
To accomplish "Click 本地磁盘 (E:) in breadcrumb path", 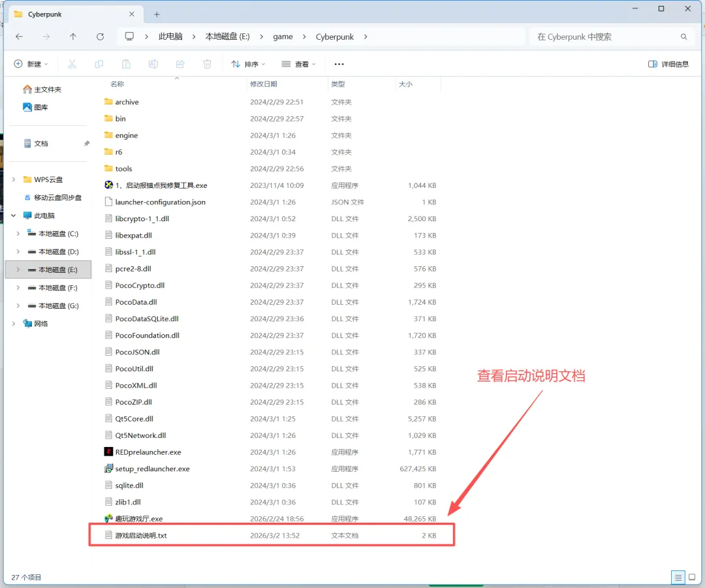I will [228, 37].
